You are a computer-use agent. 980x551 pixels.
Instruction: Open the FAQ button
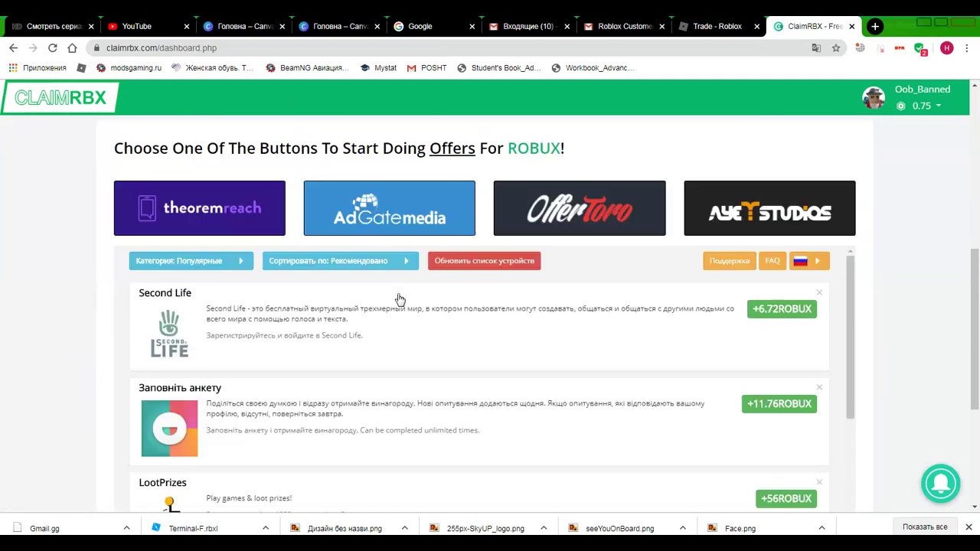[772, 261]
